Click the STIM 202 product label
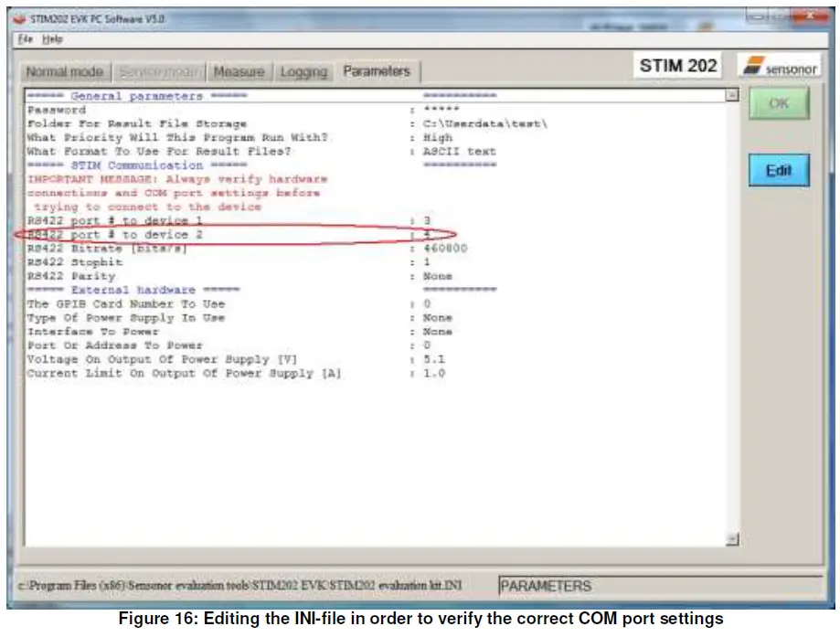The height and width of the screenshot is (637, 840). point(677,64)
